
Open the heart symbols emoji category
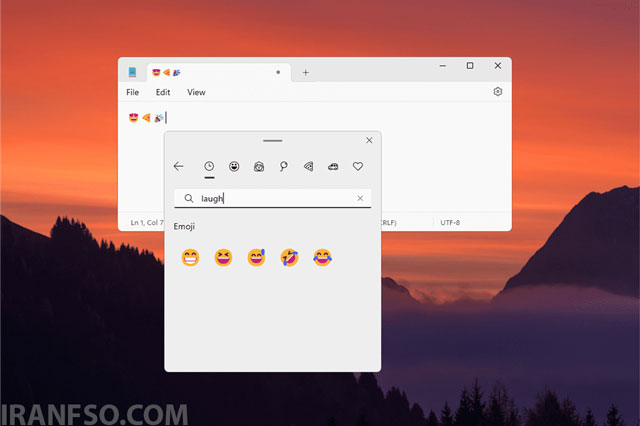pyautogui.click(x=358, y=166)
